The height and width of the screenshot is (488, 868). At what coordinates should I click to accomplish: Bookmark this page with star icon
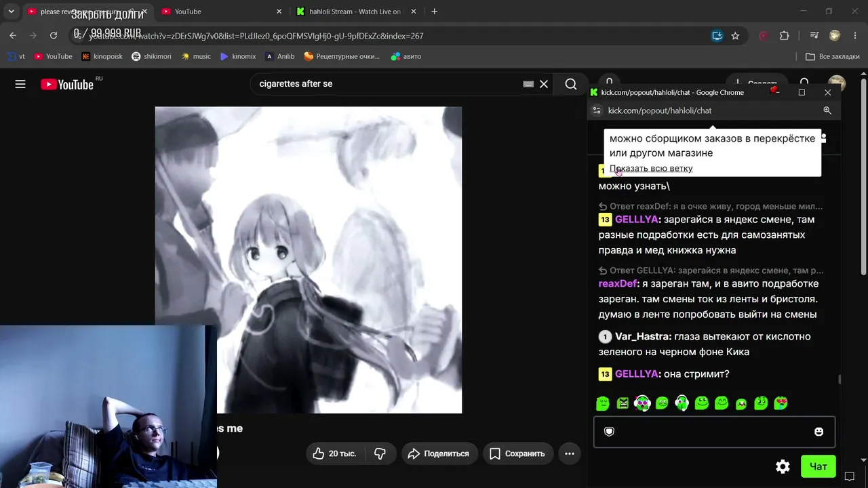(735, 36)
